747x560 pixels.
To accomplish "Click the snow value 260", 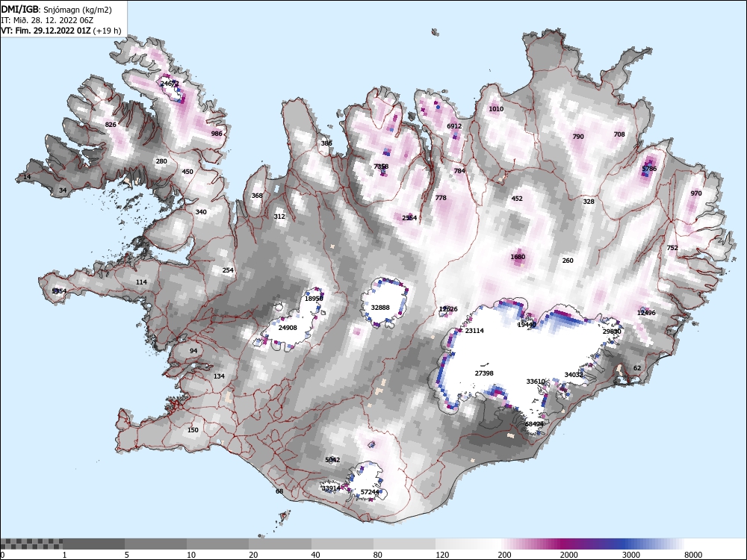I will click(x=568, y=261).
